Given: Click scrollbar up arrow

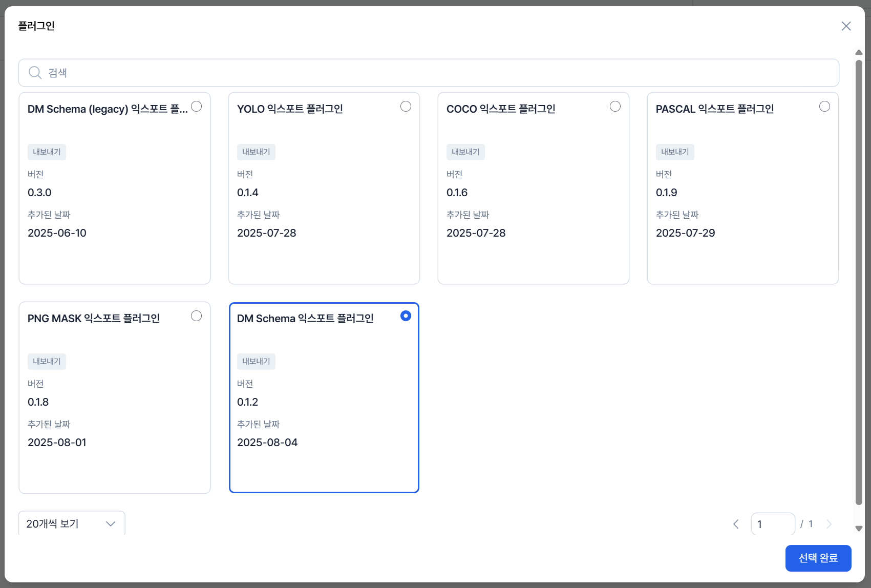Looking at the screenshot, I should [859, 52].
